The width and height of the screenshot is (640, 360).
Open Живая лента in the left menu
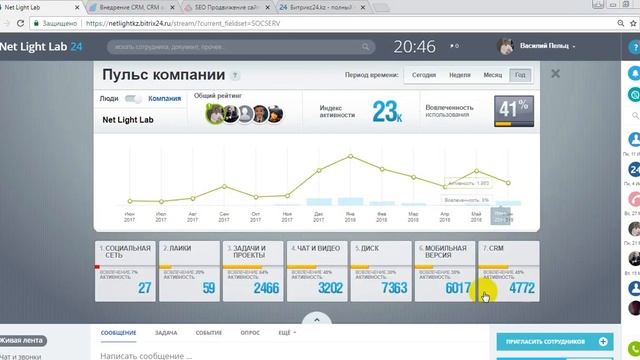coord(22,340)
